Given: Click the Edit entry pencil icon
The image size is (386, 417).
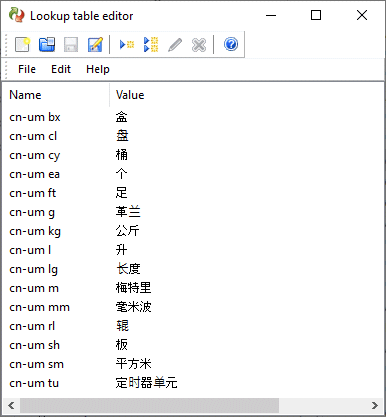Looking at the screenshot, I should [175, 44].
